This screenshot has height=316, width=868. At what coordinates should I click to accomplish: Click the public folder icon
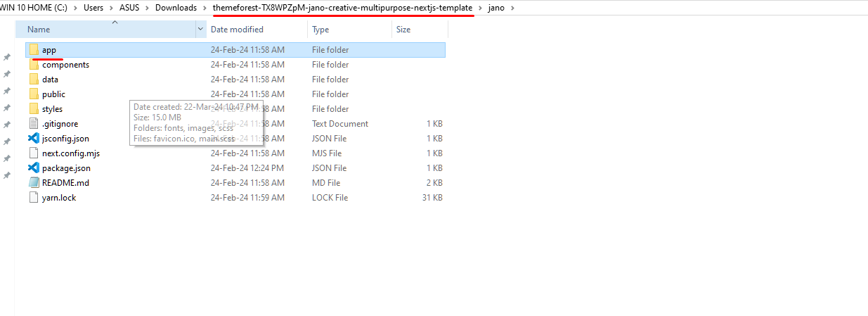pyautogui.click(x=34, y=94)
